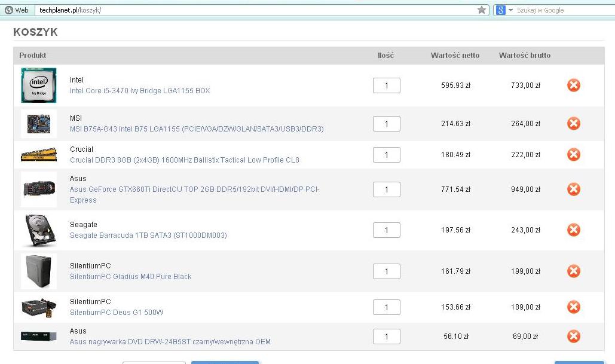The height and width of the screenshot is (364, 615).
Task: Select net price 180.49 zł
Action: [x=455, y=155]
